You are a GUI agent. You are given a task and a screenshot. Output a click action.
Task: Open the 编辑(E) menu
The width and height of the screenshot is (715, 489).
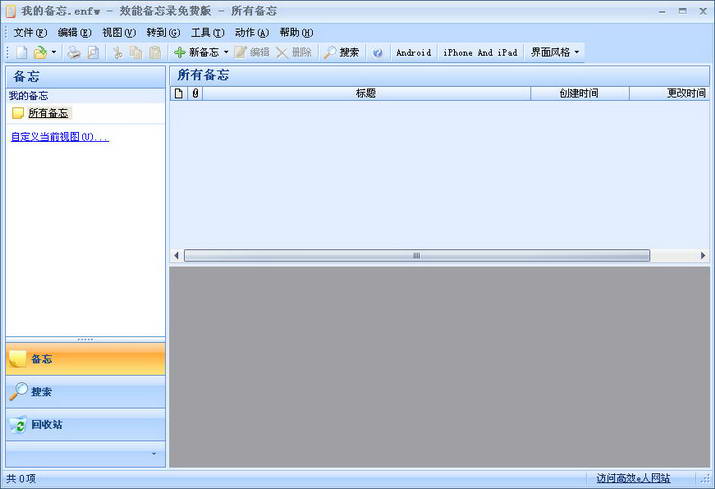pos(74,33)
